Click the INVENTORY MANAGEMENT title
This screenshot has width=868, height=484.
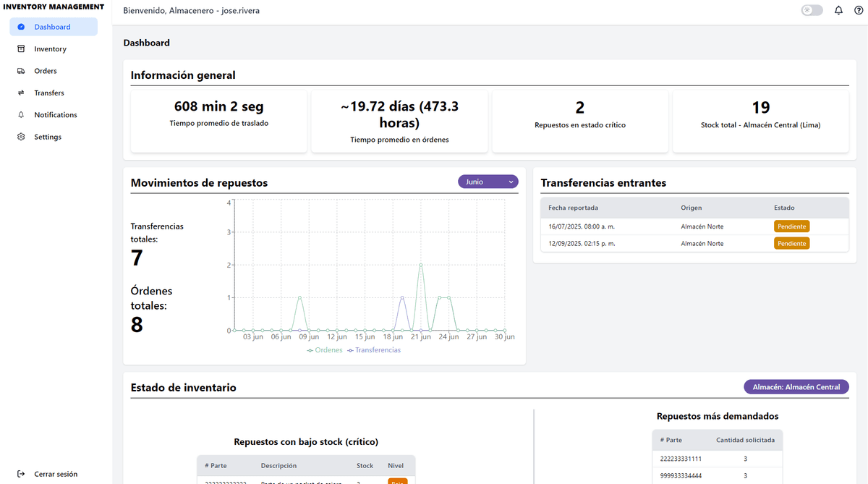tap(54, 7)
